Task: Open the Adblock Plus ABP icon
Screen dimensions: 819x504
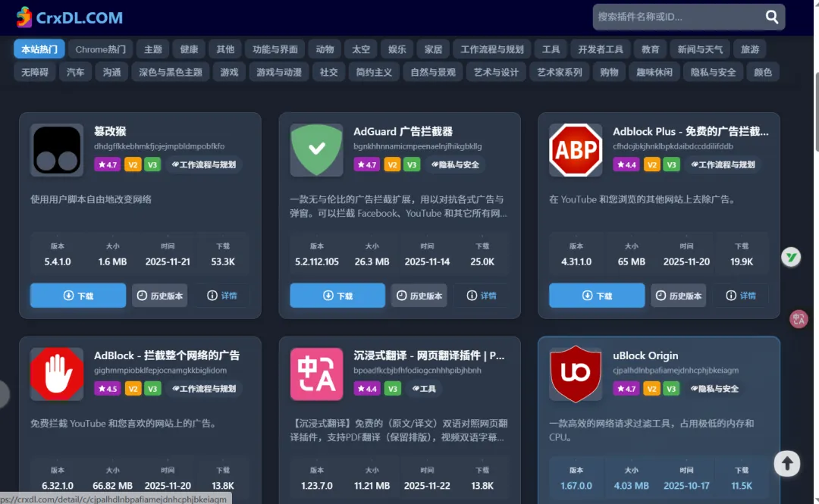Action: click(x=576, y=150)
